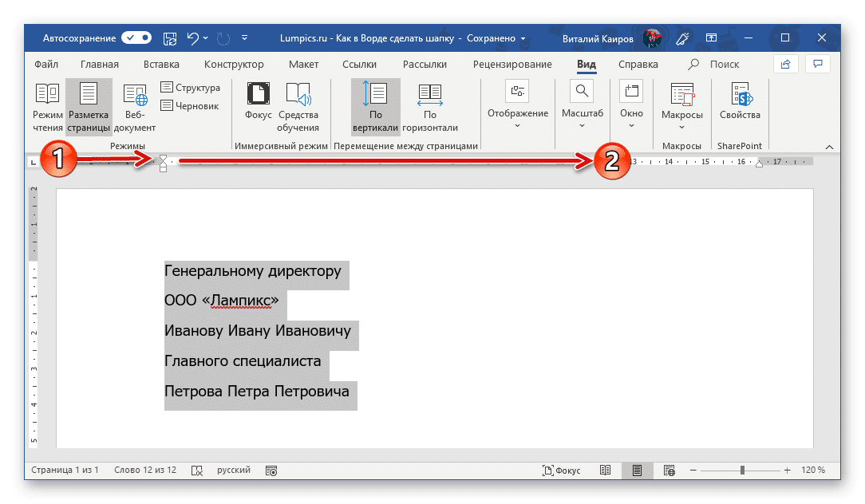Switch to the Layout (Макет) tab
The image size is (865, 504).
tap(303, 65)
